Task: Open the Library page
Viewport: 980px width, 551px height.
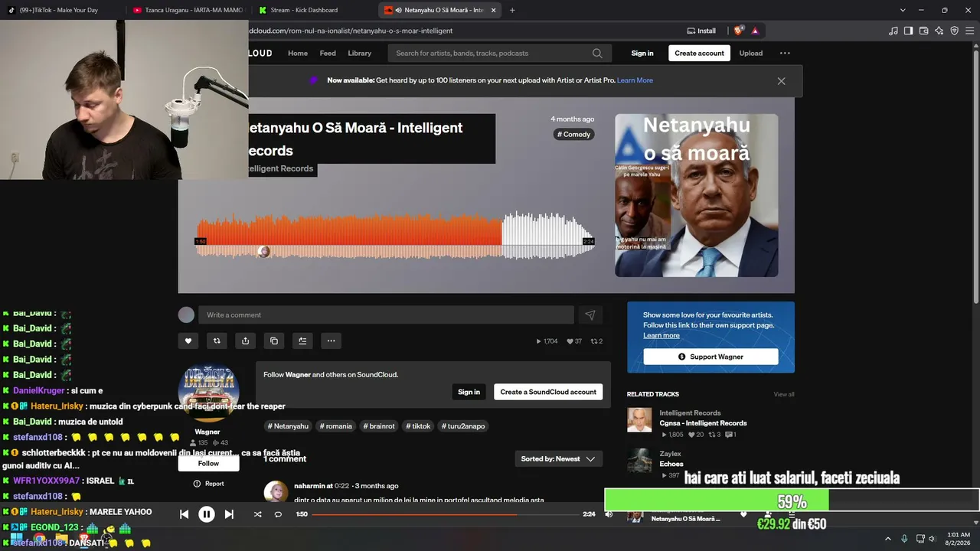Action: coord(360,54)
